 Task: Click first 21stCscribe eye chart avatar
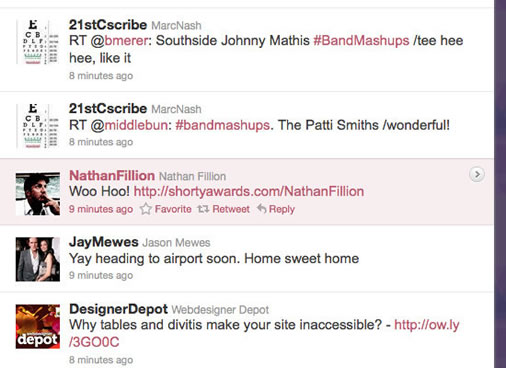[38, 42]
